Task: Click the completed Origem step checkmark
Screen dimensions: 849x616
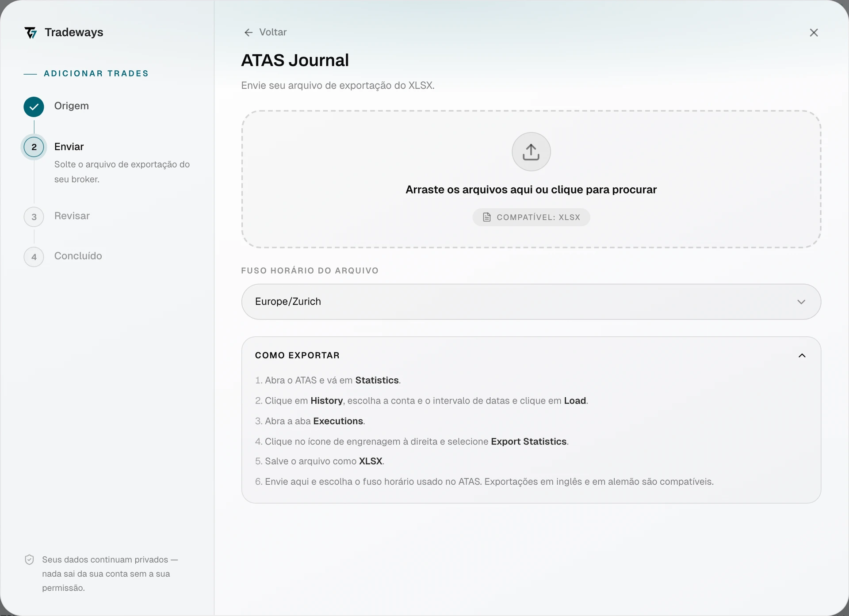Action: tap(34, 106)
